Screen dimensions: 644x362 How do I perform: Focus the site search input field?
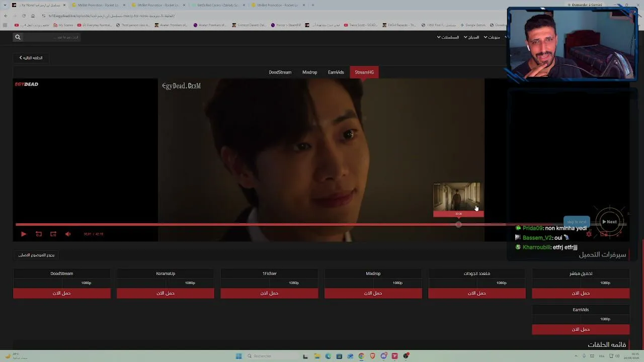[x=53, y=37]
